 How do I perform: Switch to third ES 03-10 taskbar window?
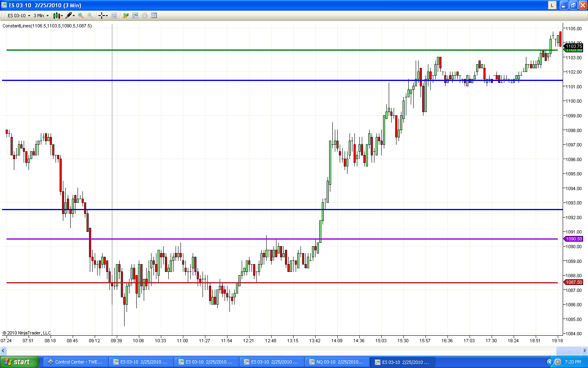click(x=272, y=362)
